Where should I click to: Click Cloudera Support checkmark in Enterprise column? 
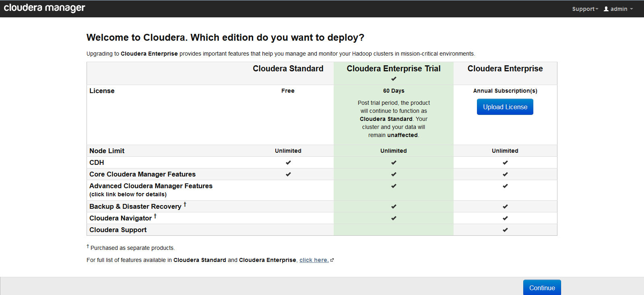click(x=505, y=230)
